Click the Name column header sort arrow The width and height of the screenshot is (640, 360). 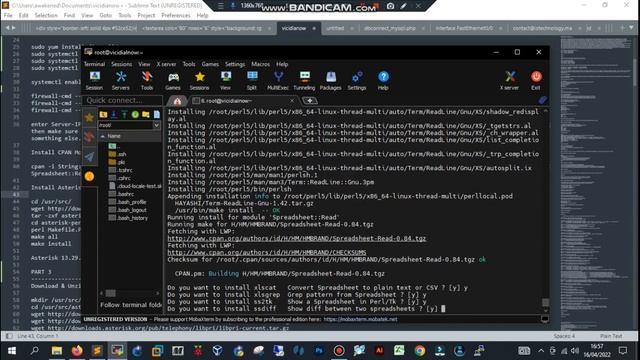coord(102,136)
